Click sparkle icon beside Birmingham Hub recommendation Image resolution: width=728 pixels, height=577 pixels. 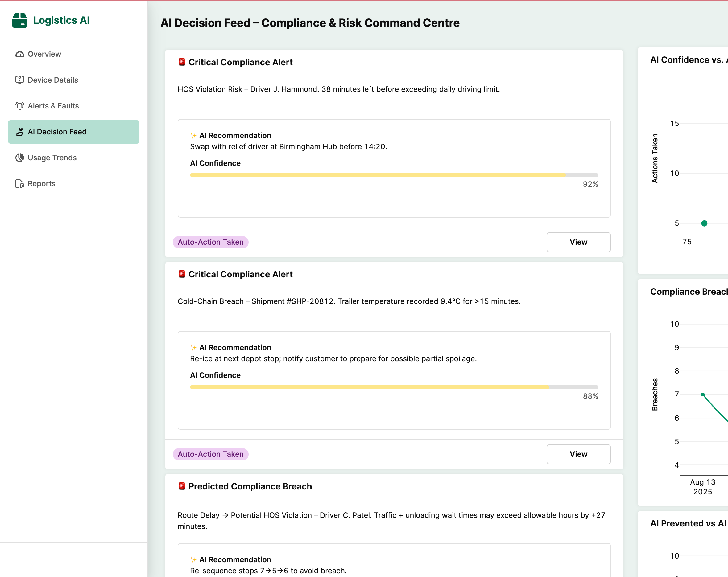193,136
